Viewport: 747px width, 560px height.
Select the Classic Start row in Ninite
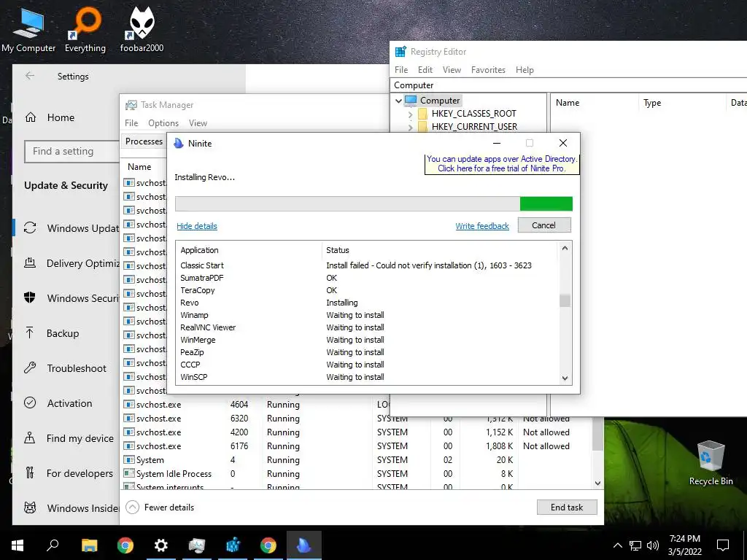tap(367, 265)
